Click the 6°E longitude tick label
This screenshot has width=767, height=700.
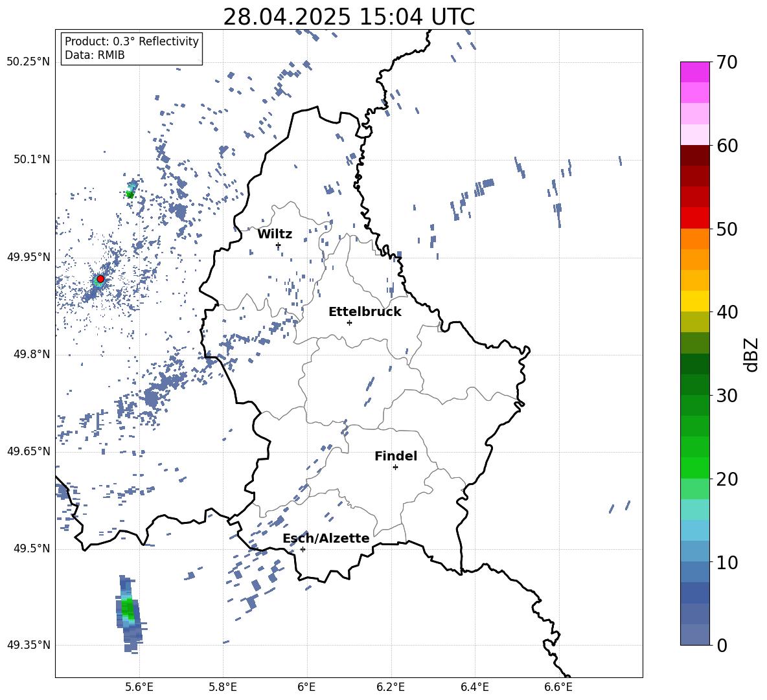pyautogui.click(x=306, y=687)
